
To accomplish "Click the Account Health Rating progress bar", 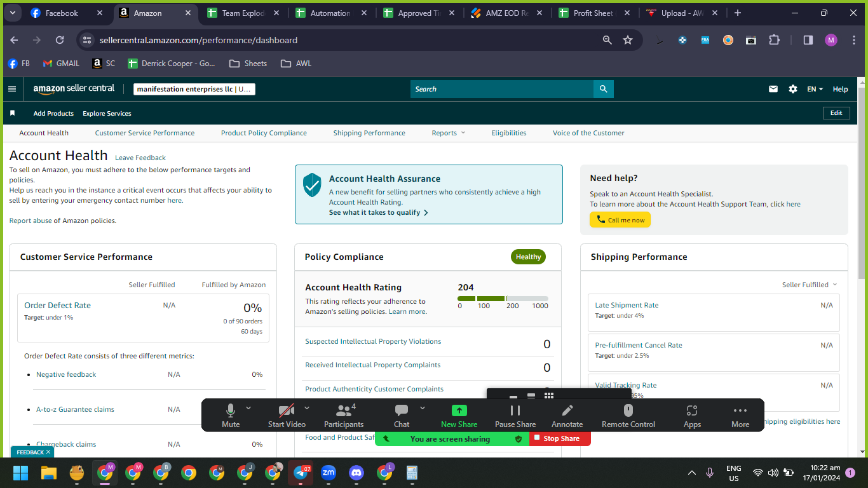I will tap(503, 299).
